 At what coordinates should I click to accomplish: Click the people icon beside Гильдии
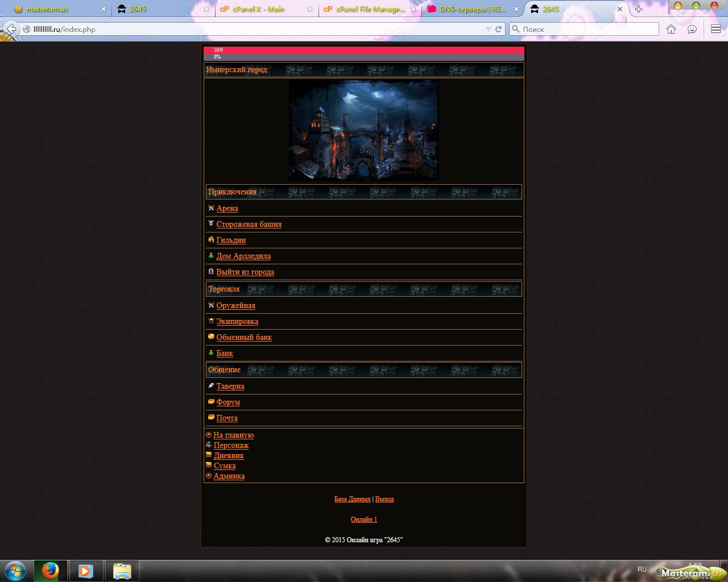click(x=211, y=240)
